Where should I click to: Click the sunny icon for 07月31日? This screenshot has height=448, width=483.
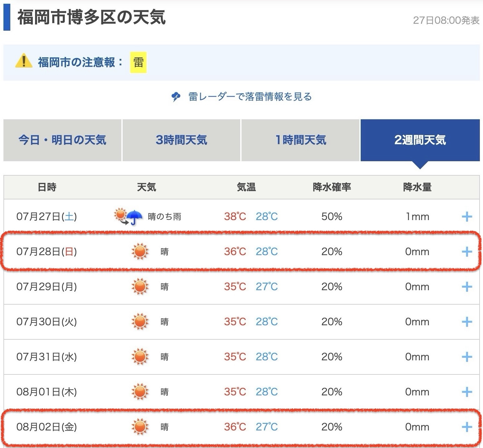pos(140,357)
